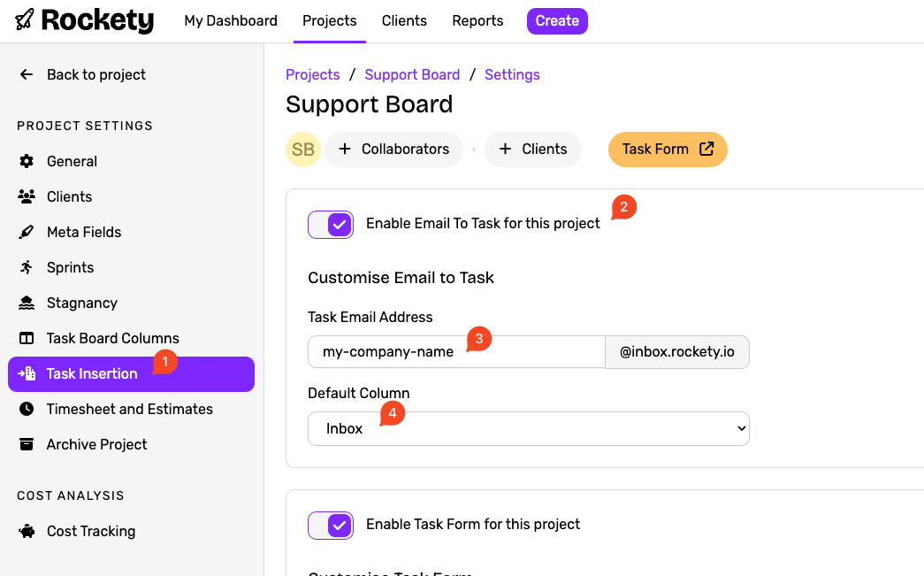This screenshot has width=924, height=576.
Task: Click the plus icon beside Clients
Action: pyautogui.click(x=505, y=150)
